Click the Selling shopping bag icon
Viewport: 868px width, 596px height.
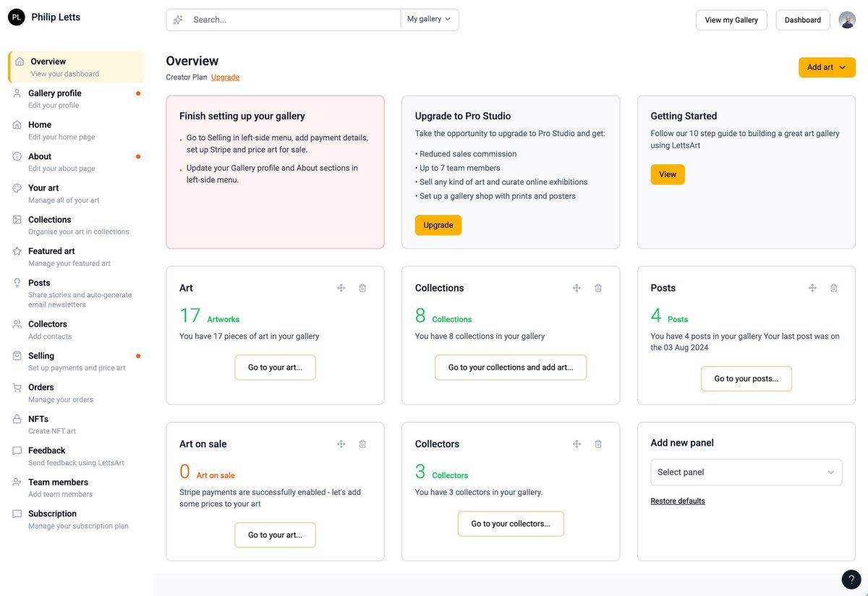[x=17, y=356]
